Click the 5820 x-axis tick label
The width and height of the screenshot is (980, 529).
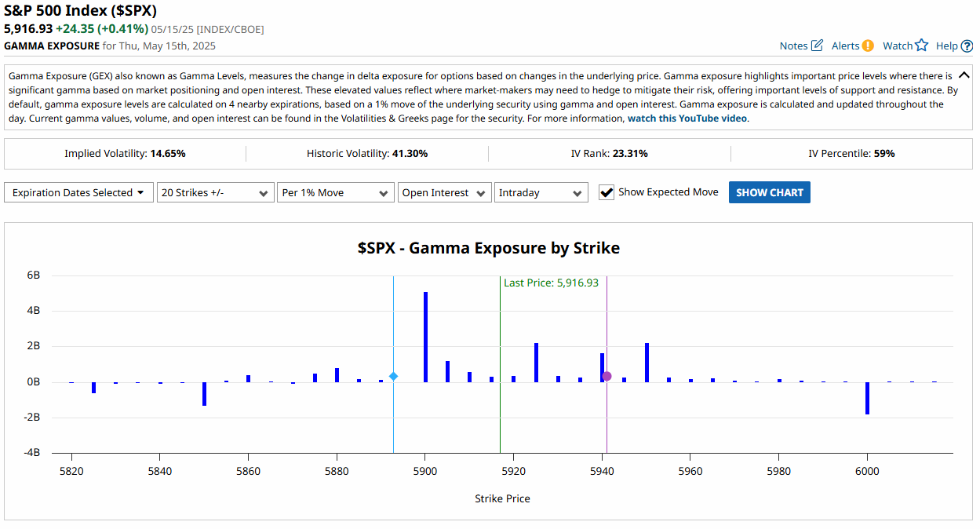[x=71, y=471]
